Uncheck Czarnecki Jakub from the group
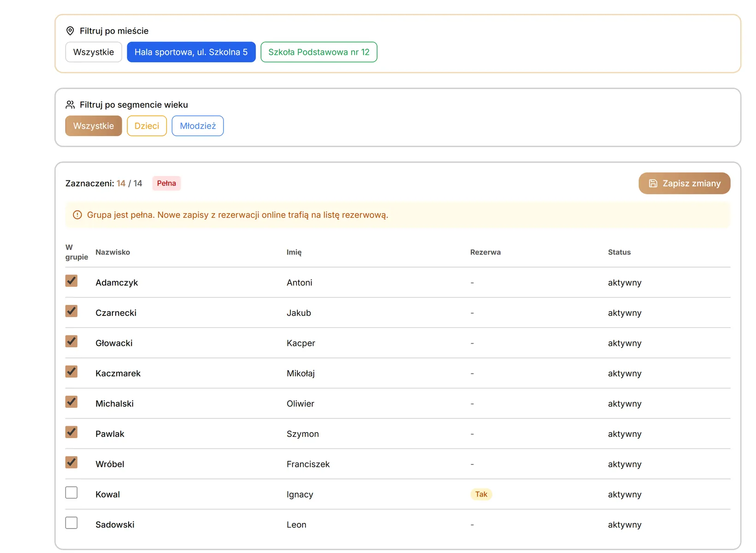 (71, 311)
